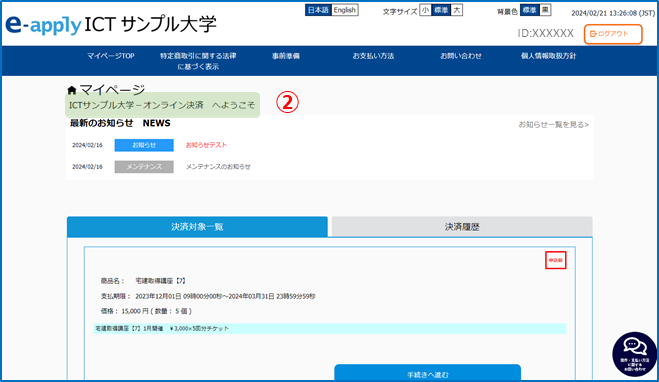This screenshot has height=382, width=659.
Task: Choose 黒 background color
Action: click(x=545, y=10)
